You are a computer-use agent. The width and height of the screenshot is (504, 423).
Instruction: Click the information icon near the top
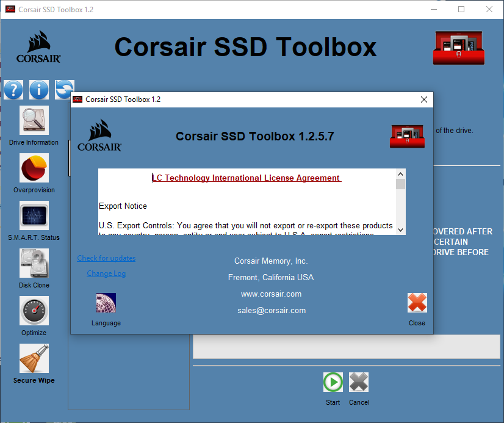pyautogui.click(x=38, y=89)
